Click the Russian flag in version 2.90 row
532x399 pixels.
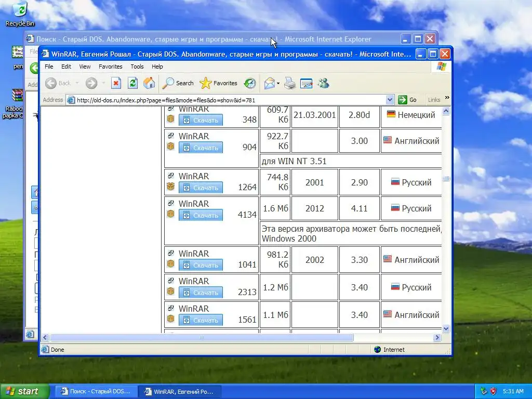click(x=395, y=181)
